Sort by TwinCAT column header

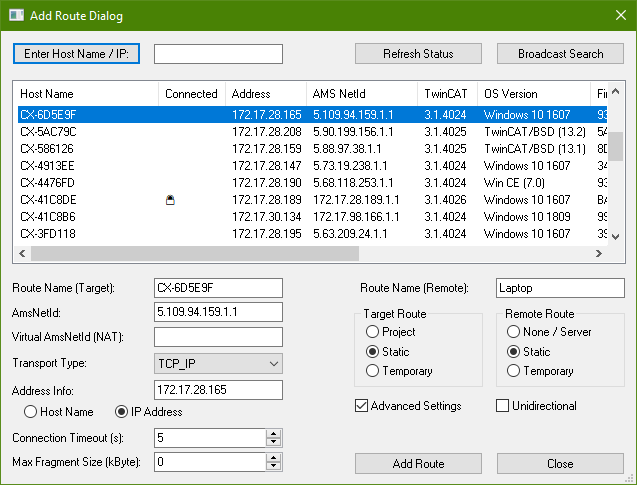pos(448,94)
